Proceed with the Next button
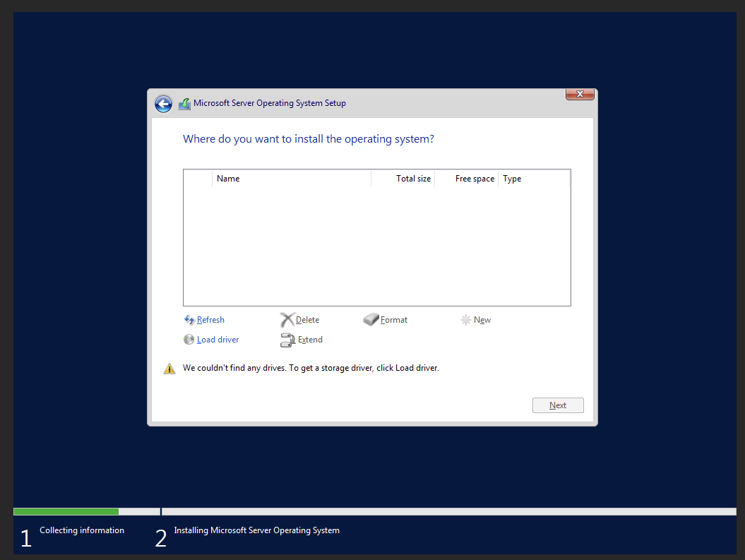The image size is (745, 560). pyautogui.click(x=558, y=405)
